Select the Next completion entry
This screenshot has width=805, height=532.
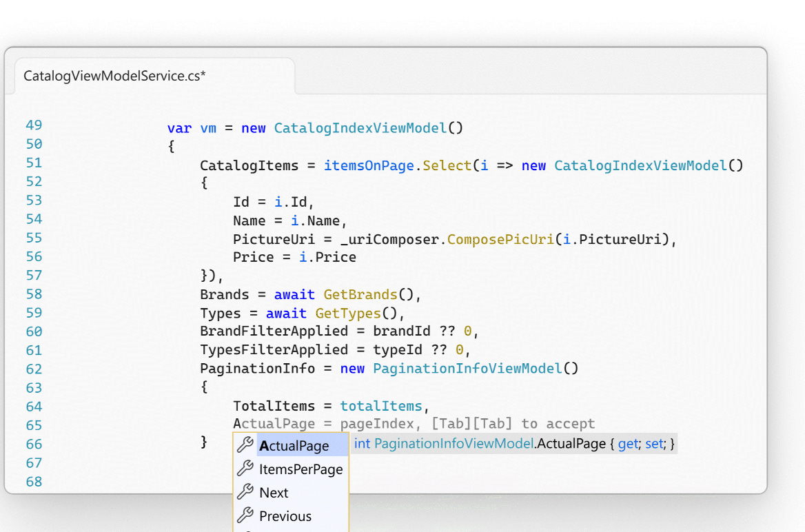click(x=274, y=492)
